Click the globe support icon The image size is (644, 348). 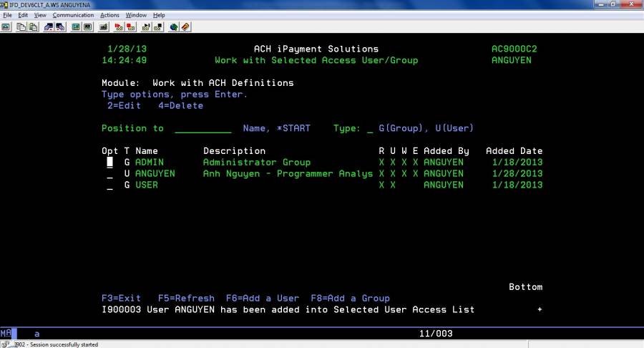pyautogui.click(x=173, y=27)
